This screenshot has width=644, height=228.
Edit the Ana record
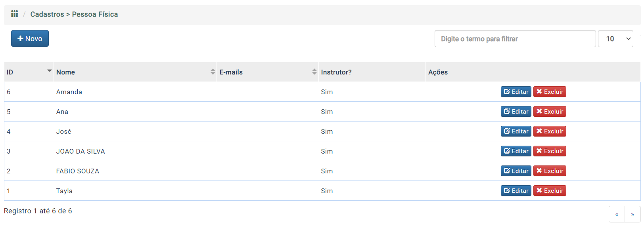tap(516, 112)
